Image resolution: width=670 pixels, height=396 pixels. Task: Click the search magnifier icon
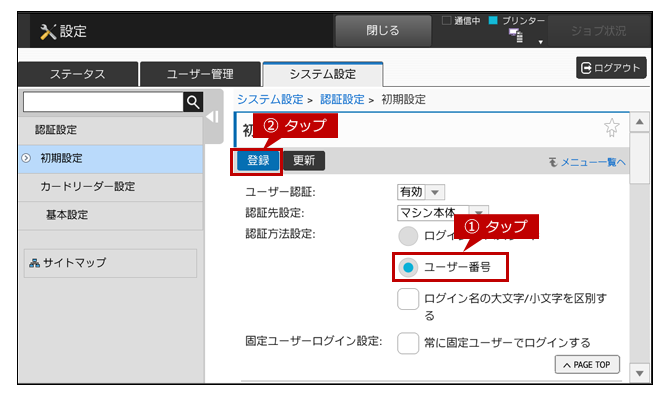(x=193, y=102)
